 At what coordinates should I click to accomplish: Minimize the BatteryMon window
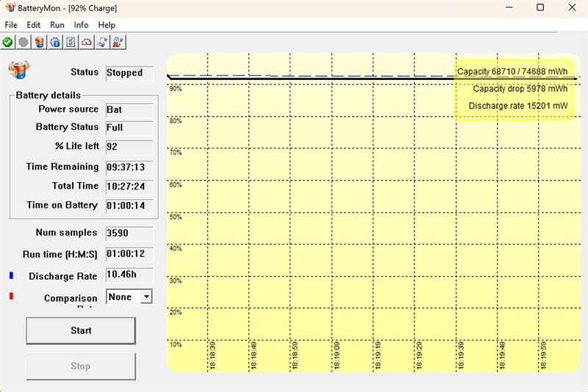(x=509, y=7)
